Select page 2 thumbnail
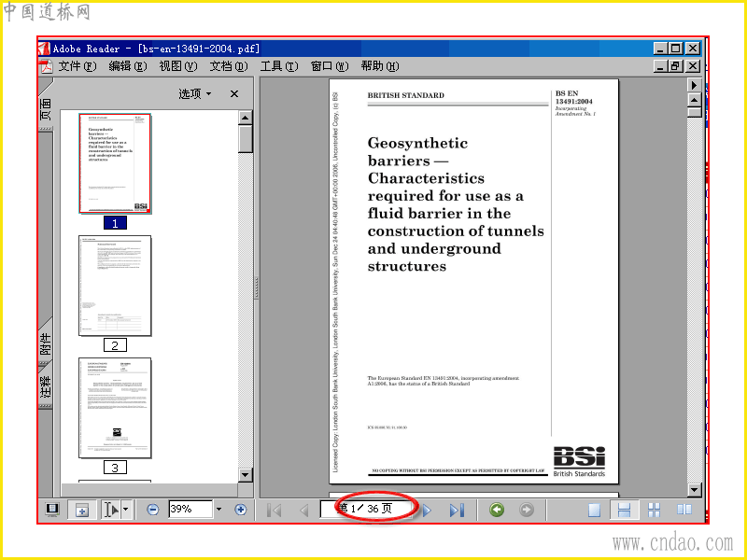Screen dimensions: 747x560 (x=115, y=286)
